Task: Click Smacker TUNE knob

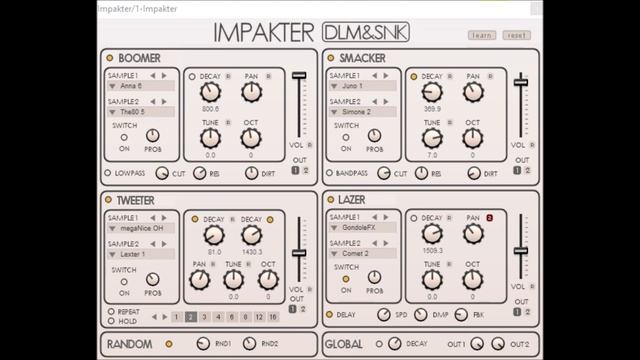Action: pyautogui.click(x=432, y=138)
